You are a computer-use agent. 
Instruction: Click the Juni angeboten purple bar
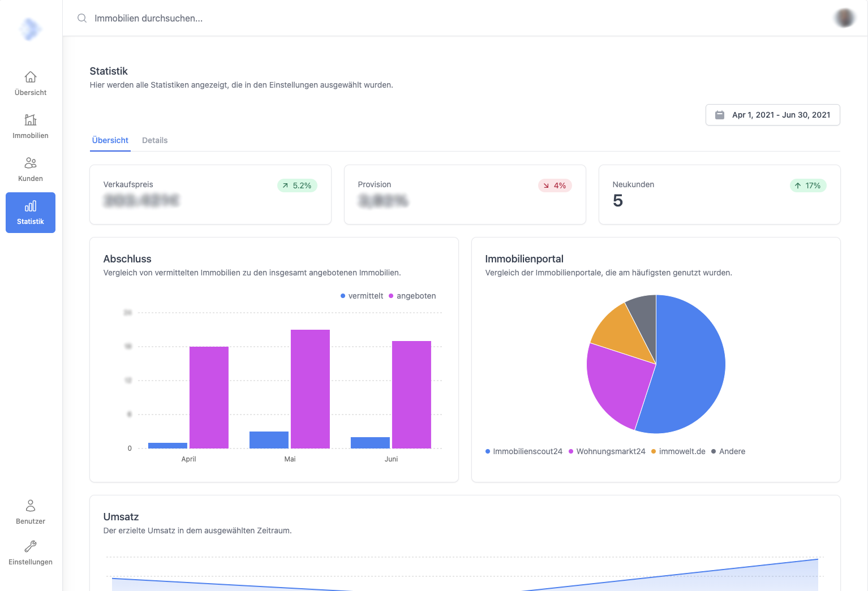pos(411,395)
